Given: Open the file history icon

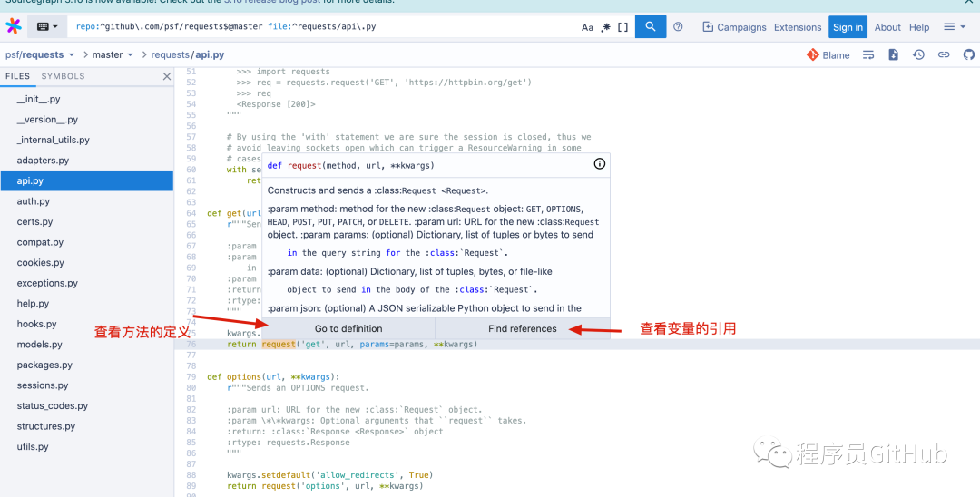Looking at the screenshot, I should coord(918,55).
